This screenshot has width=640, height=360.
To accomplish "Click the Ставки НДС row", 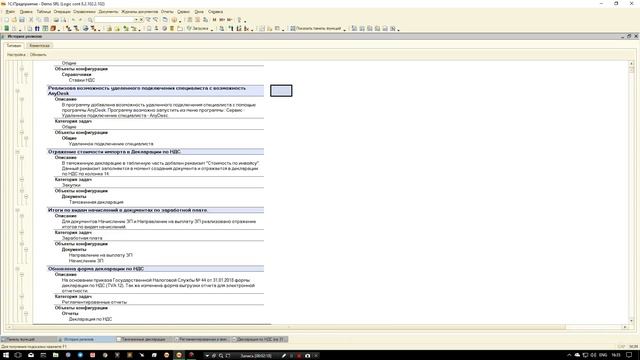I will pyautogui.click(x=82, y=80).
